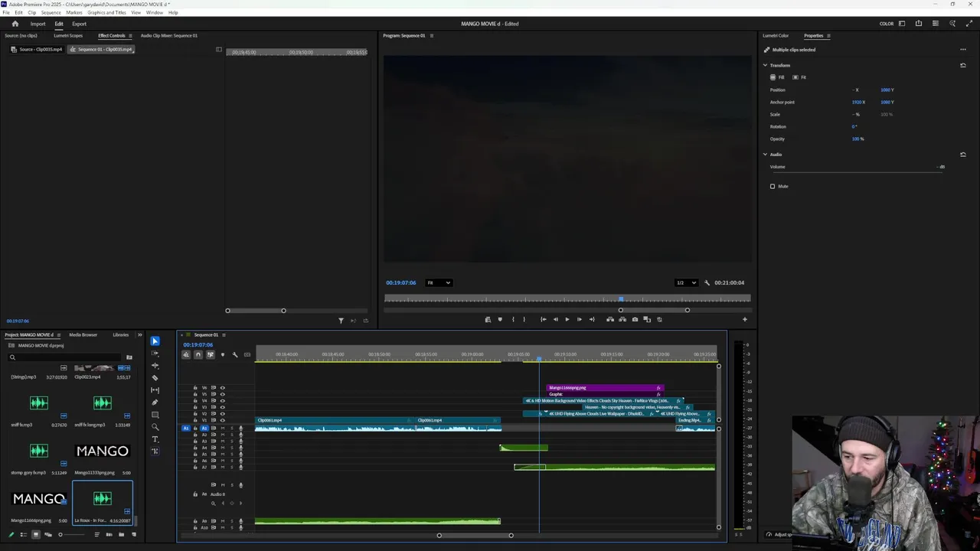Go to In point in Program monitor
Viewport: 980px width, 551px height.
543,319
